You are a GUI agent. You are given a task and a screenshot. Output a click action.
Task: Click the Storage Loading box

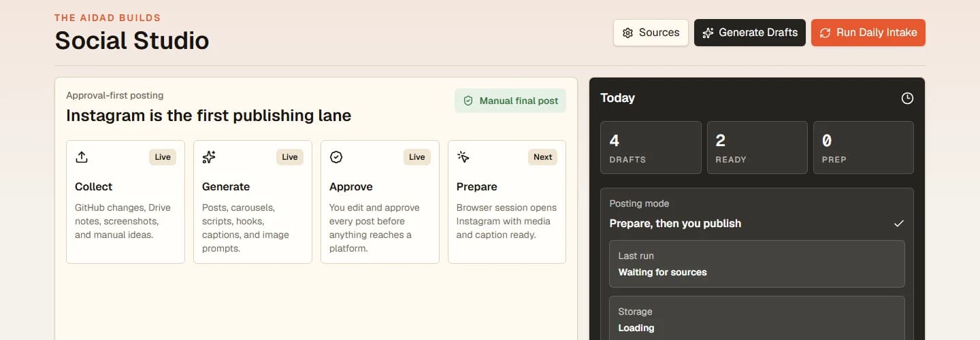757,318
